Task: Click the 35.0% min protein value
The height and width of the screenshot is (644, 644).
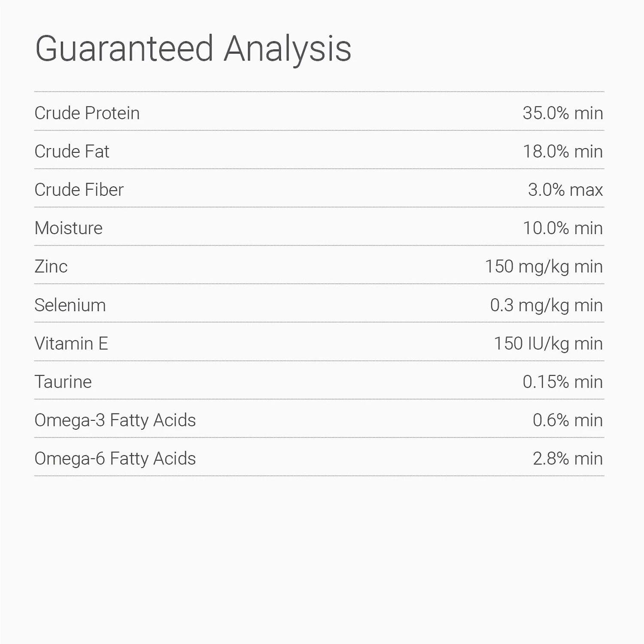Action: [562, 113]
